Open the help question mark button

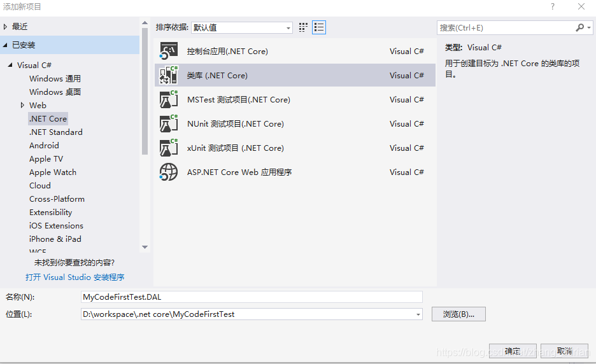click(552, 6)
